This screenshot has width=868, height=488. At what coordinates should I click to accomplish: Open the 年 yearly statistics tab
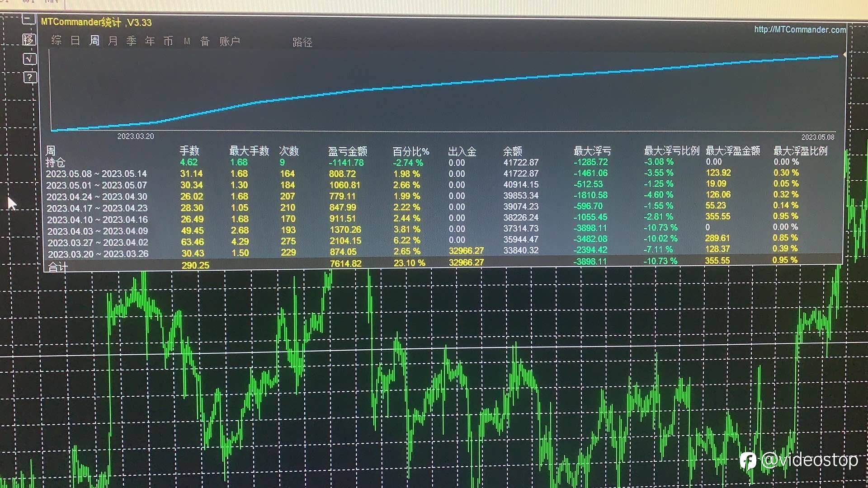click(150, 41)
